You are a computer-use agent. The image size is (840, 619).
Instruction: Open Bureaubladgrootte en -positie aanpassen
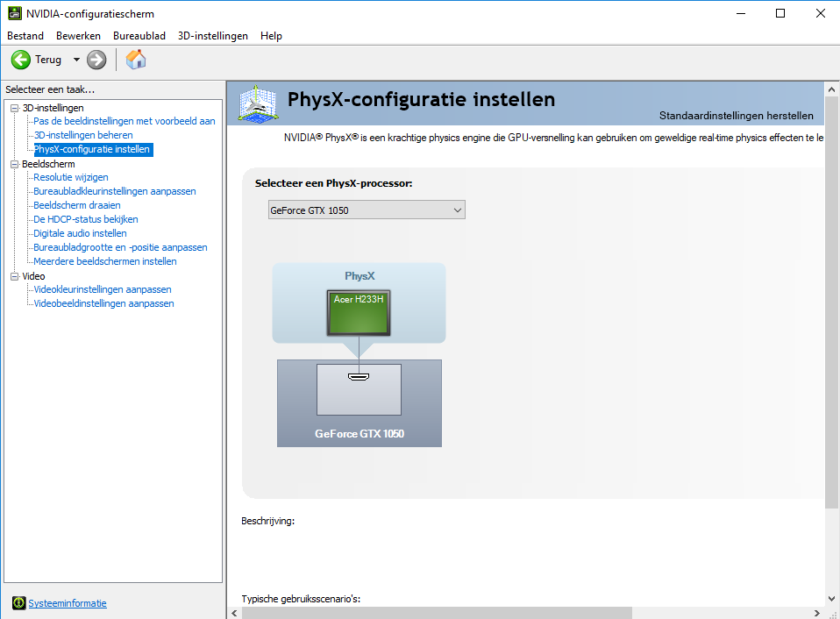(x=120, y=247)
